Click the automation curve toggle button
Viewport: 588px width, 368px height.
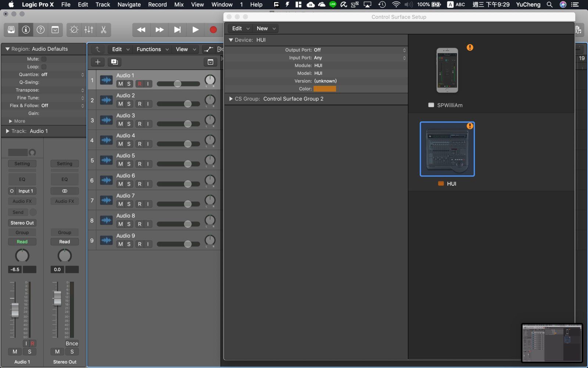click(208, 49)
